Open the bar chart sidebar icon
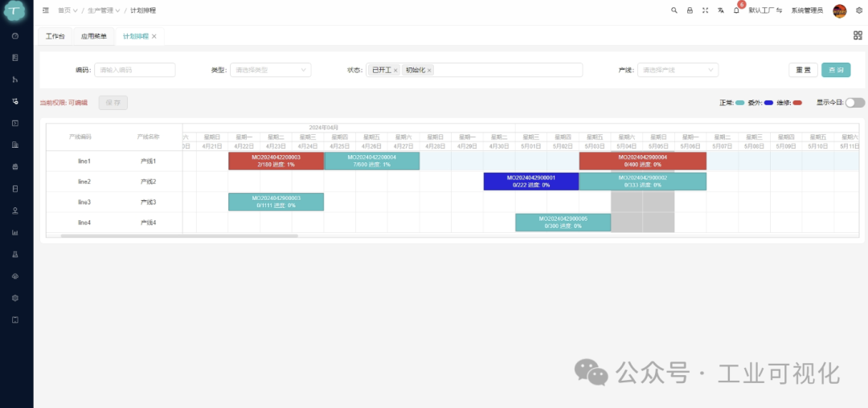The width and height of the screenshot is (868, 408). pos(15,232)
